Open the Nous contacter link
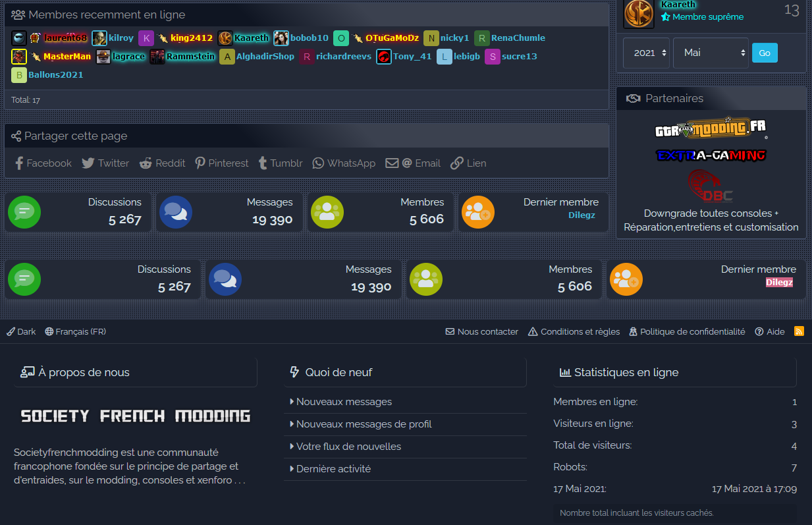Viewport: 812px width, 525px height. tap(482, 331)
